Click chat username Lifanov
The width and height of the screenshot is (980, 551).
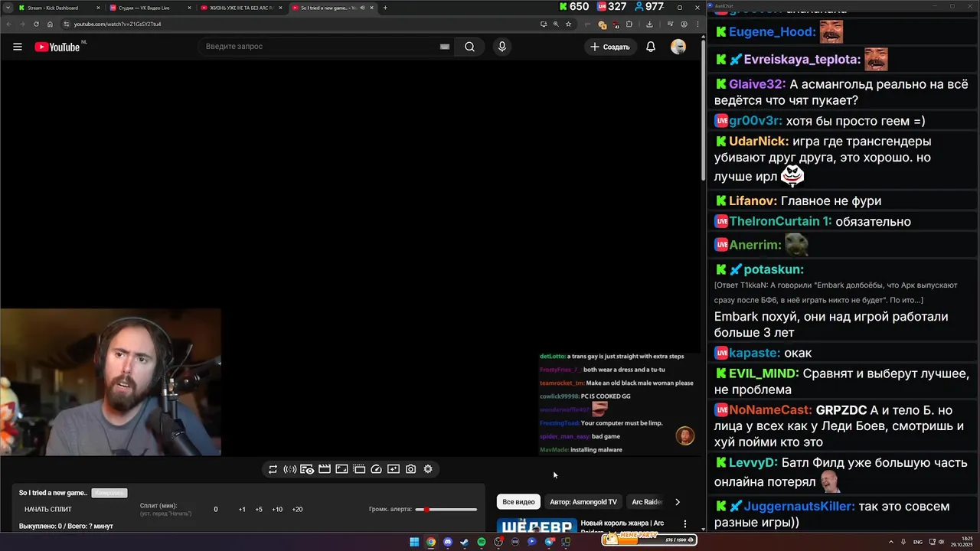[753, 201]
